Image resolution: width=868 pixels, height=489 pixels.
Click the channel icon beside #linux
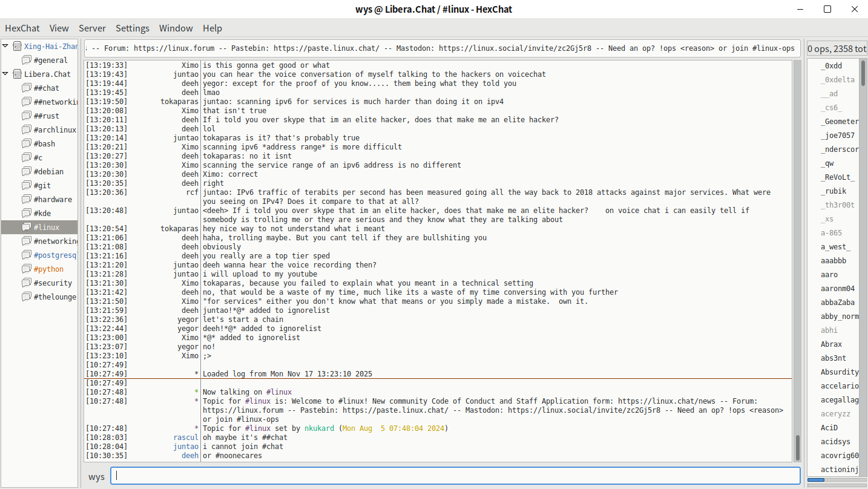27,227
